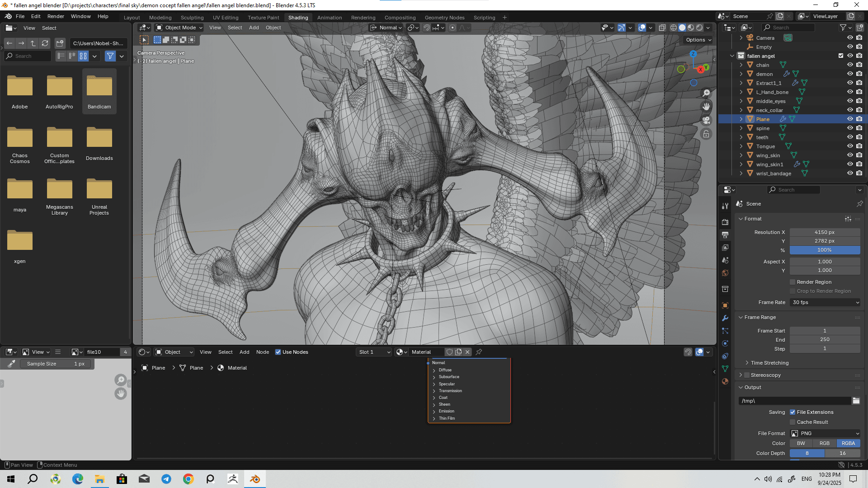Select BW color mode
The height and width of the screenshot is (488, 868).
pyautogui.click(x=801, y=443)
